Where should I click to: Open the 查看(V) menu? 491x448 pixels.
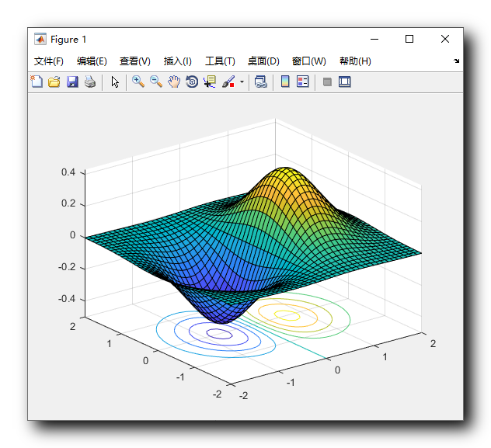(135, 61)
